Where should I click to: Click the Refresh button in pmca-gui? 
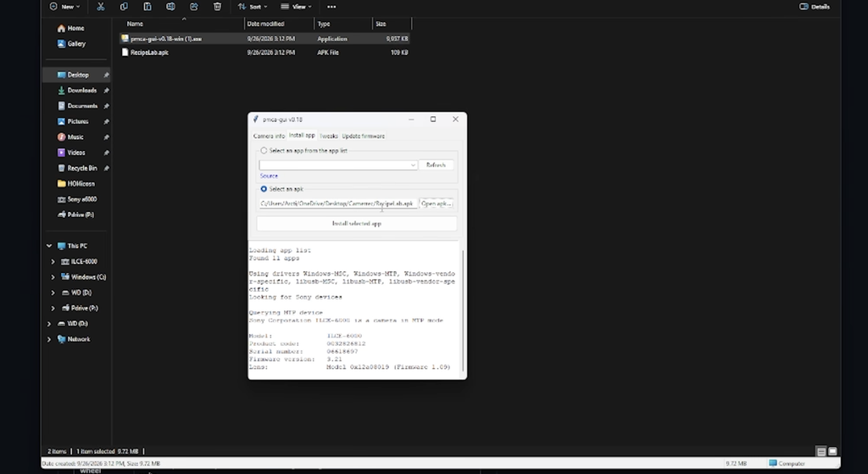[436, 165]
